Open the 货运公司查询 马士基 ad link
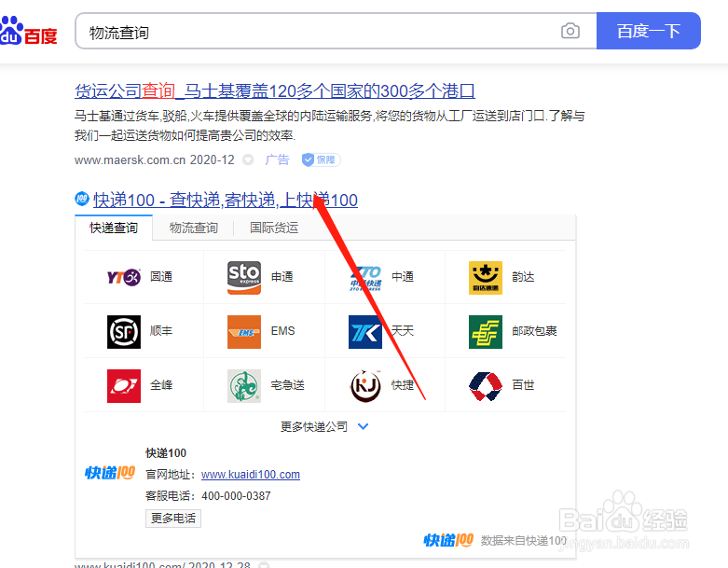Screen dimensions: 728x568 275,90
